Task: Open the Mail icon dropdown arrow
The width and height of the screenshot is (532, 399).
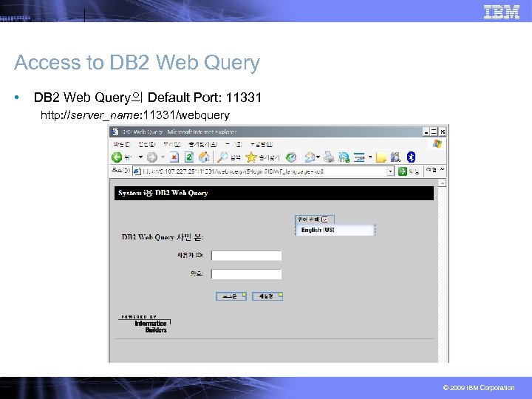Action: coord(318,157)
